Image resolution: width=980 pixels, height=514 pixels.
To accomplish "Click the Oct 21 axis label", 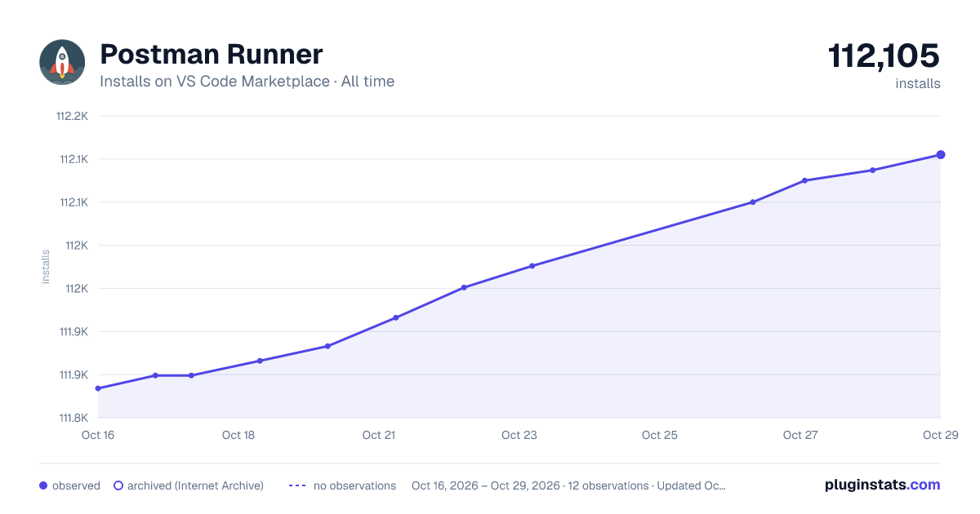I will [379, 435].
